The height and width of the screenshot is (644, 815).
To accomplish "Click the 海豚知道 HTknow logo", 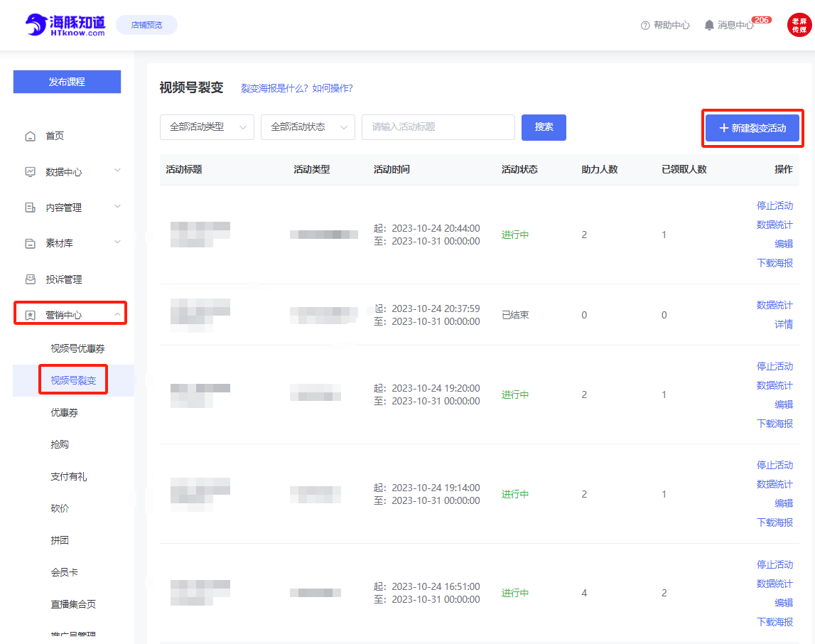I will click(65, 25).
